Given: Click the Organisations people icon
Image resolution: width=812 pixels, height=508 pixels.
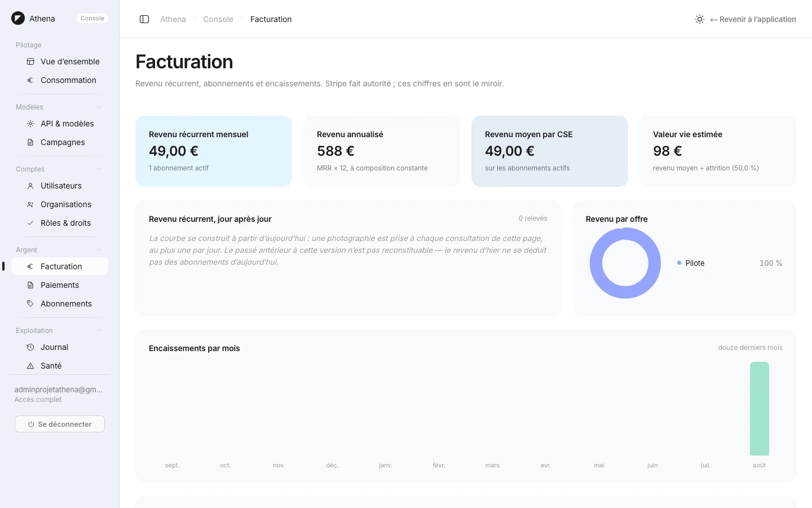Looking at the screenshot, I should pyautogui.click(x=30, y=204).
